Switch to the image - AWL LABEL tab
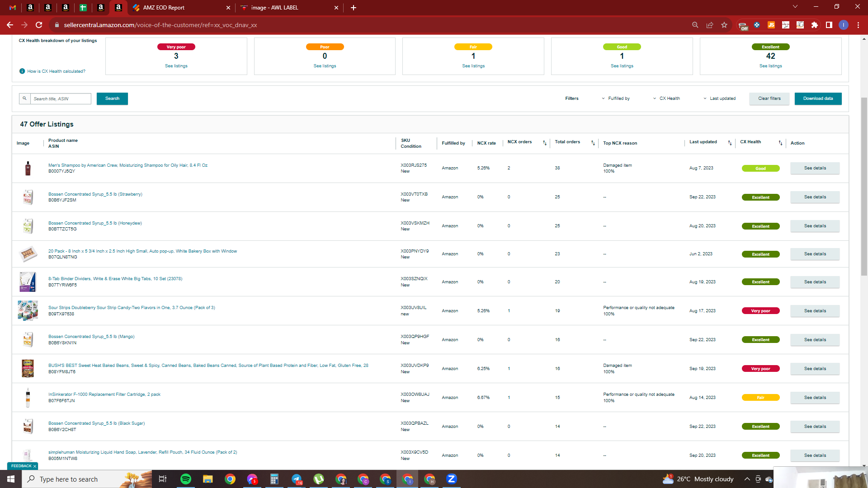The width and height of the screenshot is (868, 488). [289, 8]
